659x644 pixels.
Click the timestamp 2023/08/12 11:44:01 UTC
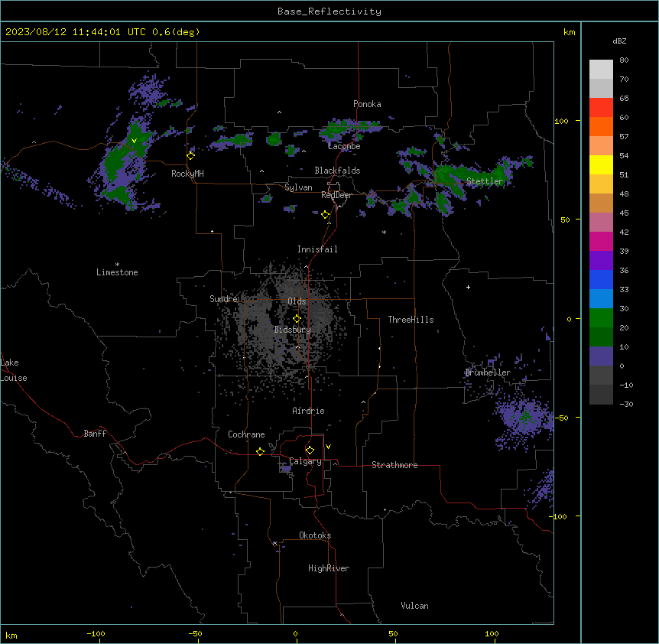76,32
